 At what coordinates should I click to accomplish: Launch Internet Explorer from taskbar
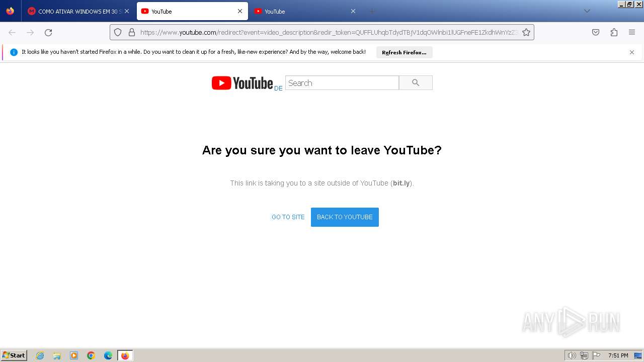click(40, 355)
